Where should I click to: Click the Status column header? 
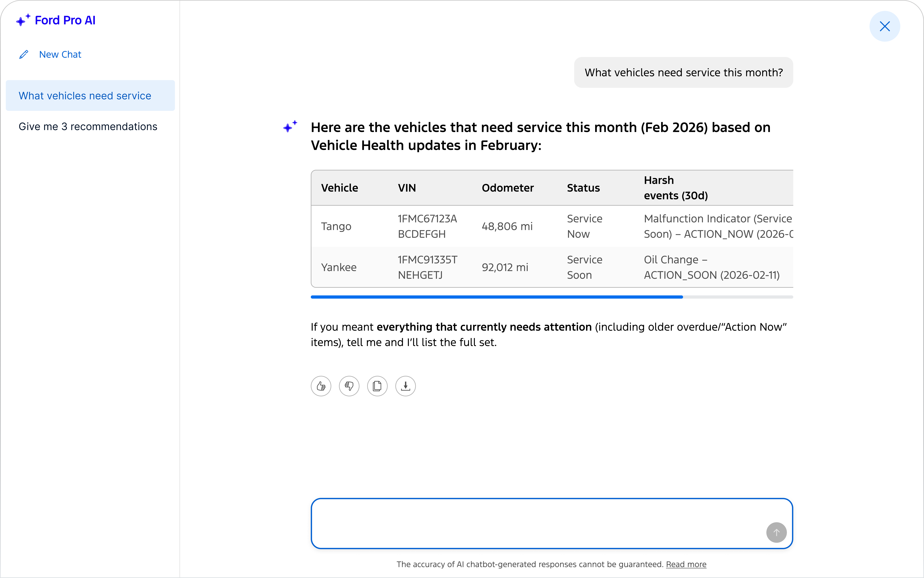click(x=583, y=188)
